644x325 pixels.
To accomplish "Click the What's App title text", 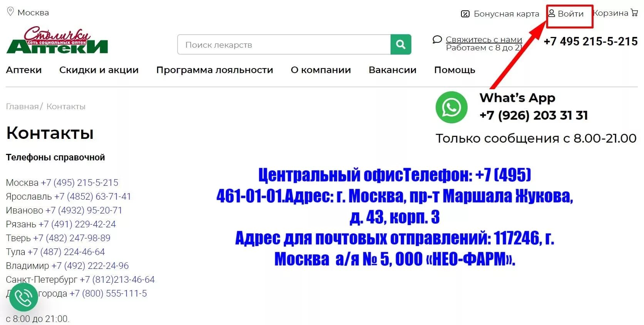I will pyautogui.click(x=517, y=98).
